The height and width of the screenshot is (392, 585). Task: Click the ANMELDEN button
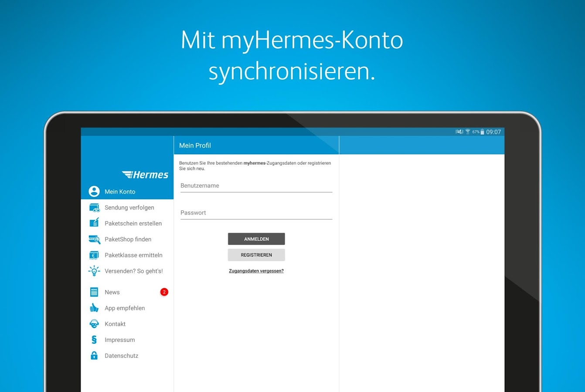[x=256, y=239]
